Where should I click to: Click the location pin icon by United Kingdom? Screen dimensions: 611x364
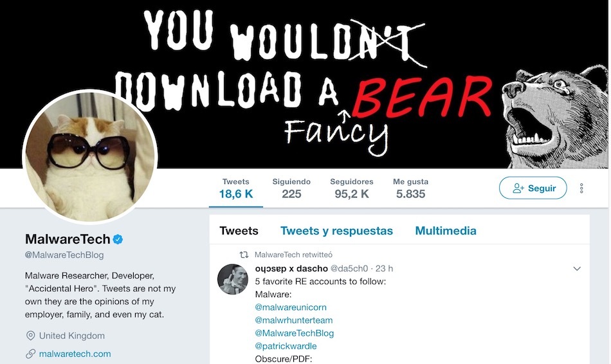tap(30, 336)
